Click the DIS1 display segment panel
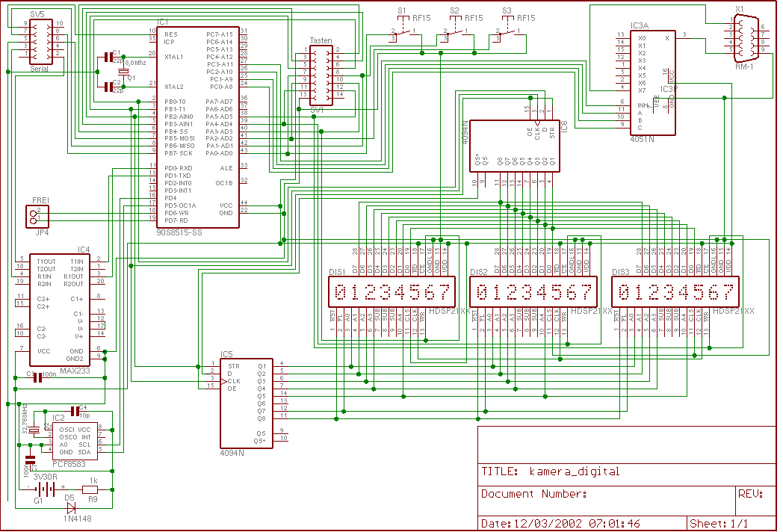 (391, 291)
